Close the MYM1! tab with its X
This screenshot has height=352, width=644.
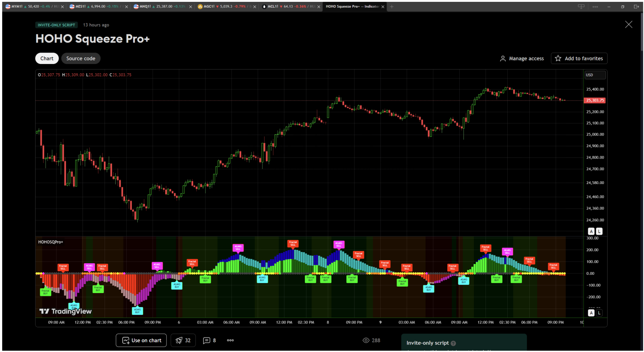coord(62,7)
